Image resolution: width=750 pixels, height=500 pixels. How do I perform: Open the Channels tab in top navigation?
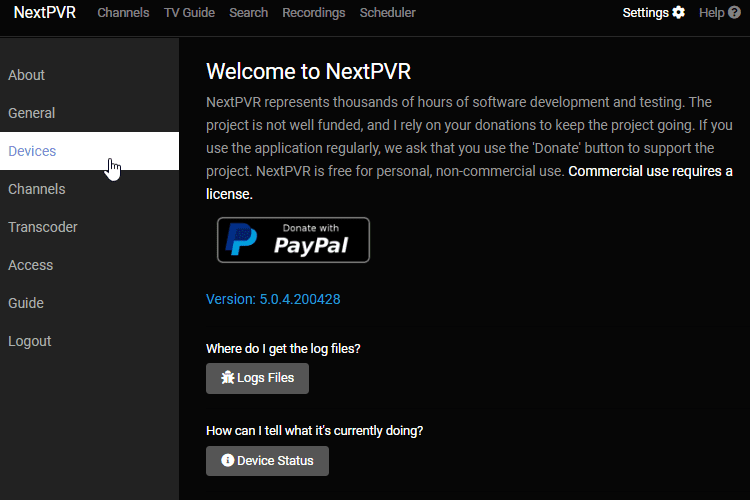pos(123,12)
